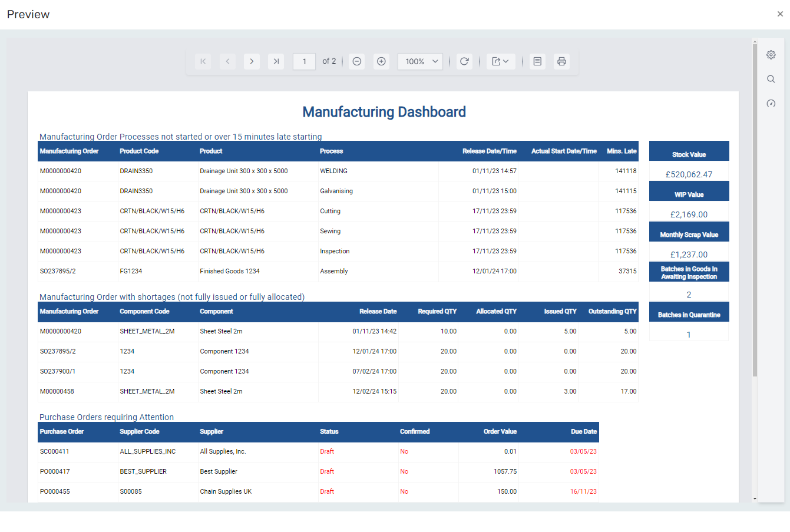Zoom in using the plus icon

(382, 61)
